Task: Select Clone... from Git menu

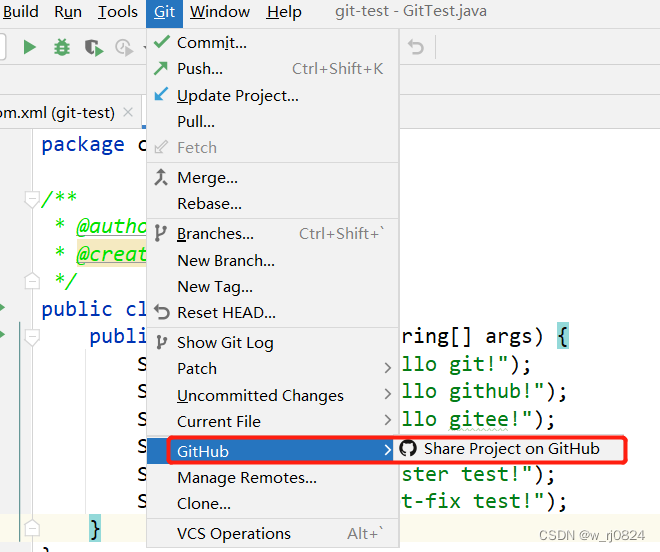Action: click(272, 504)
